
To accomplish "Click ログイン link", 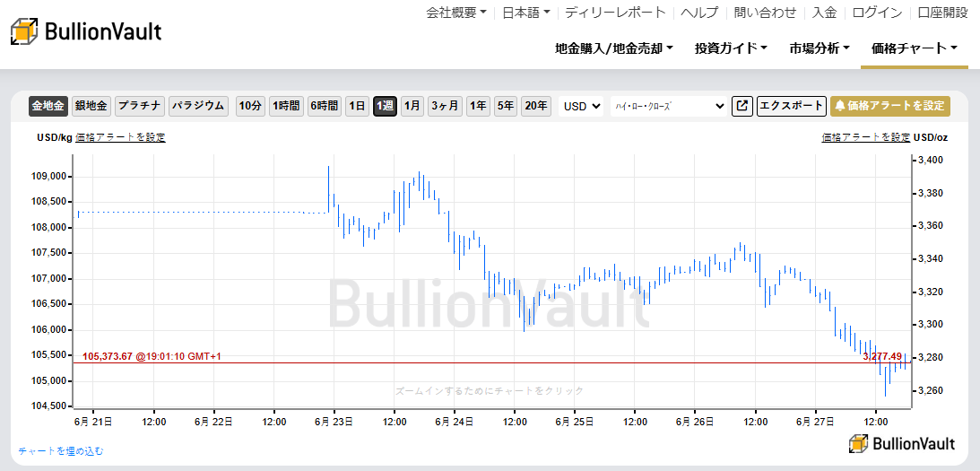I will pos(878,12).
